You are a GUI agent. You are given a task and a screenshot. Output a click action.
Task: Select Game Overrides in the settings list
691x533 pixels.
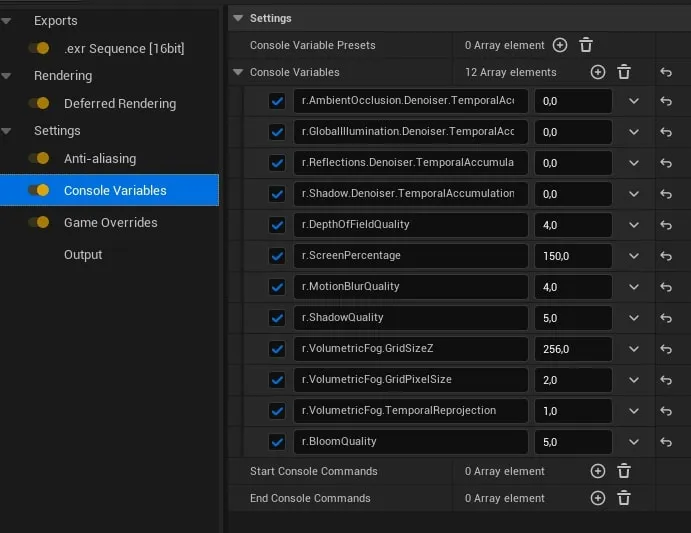pos(110,223)
